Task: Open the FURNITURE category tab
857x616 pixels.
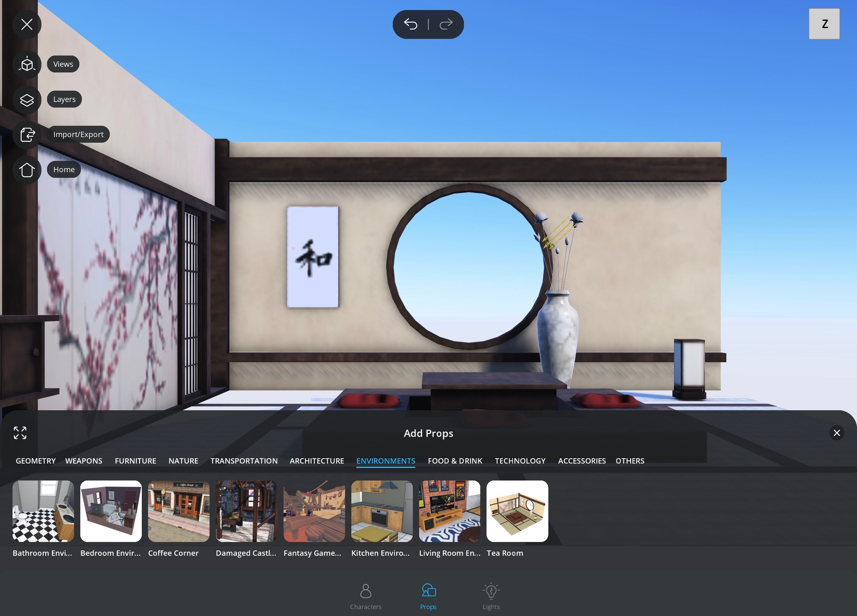Action: (135, 461)
